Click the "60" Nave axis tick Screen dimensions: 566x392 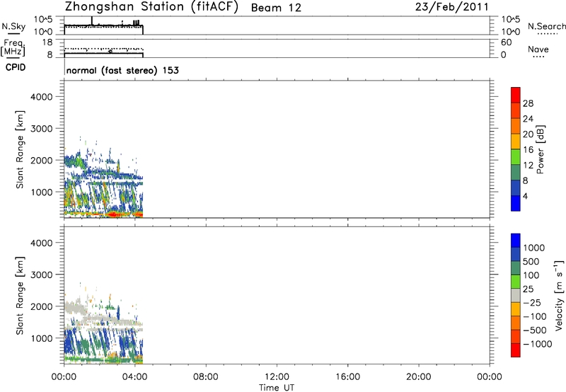pos(506,42)
